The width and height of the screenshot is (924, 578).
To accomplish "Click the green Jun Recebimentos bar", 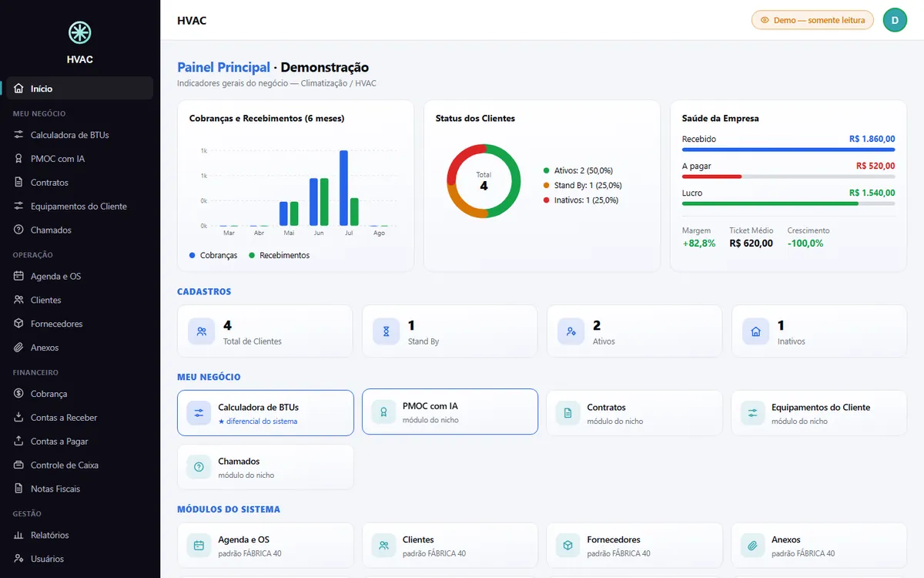I will (324, 202).
